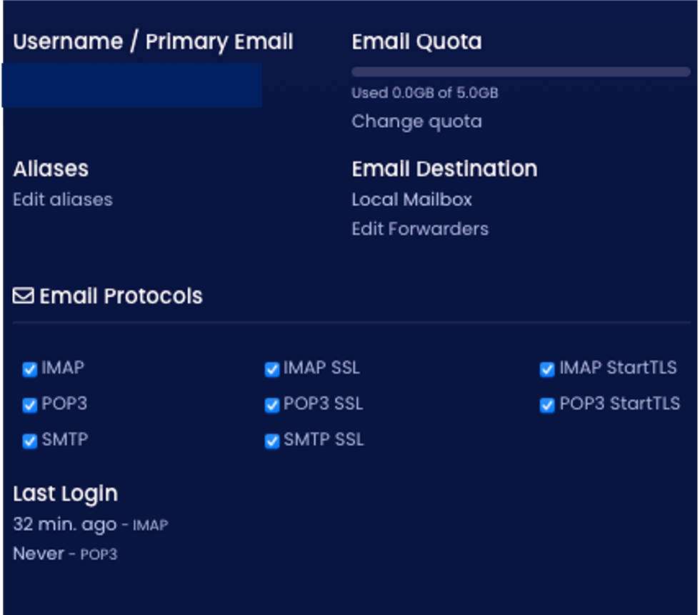The image size is (700, 615).
Task: Open the Change quota link
Action: [416, 121]
